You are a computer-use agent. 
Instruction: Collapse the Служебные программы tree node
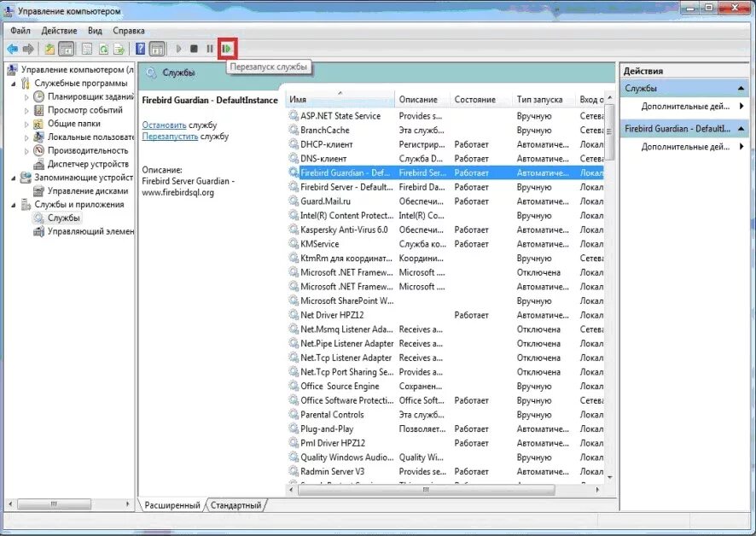coord(14,84)
